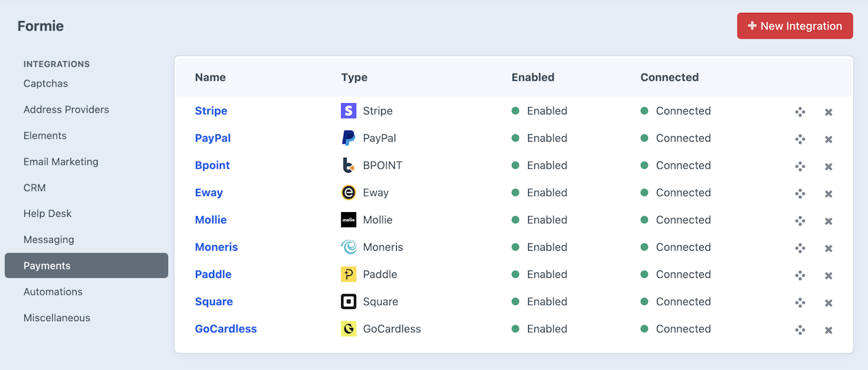Delete the Moneris integration
The width and height of the screenshot is (868, 370).
(829, 248)
